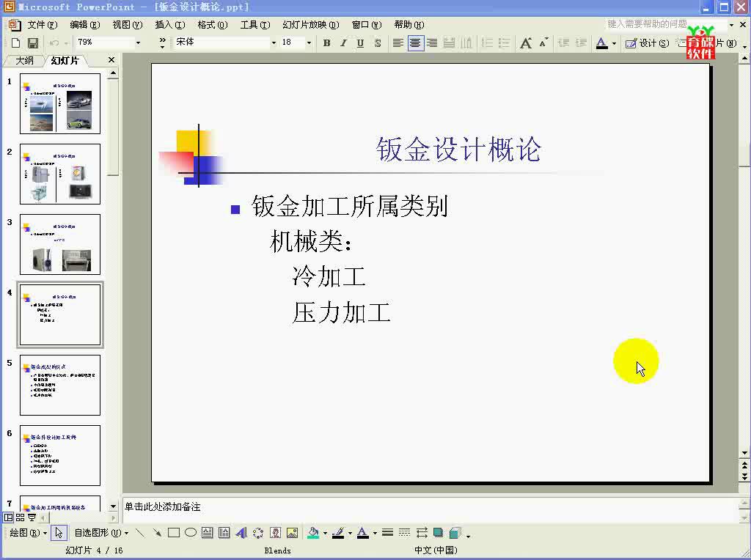This screenshot has height=560, width=751.
Task: Open the 格式 (Format) menu
Action: [213, 25]
